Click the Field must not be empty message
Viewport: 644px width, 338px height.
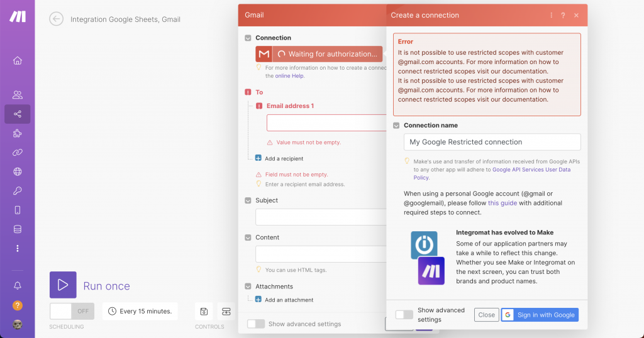point(297,174)
